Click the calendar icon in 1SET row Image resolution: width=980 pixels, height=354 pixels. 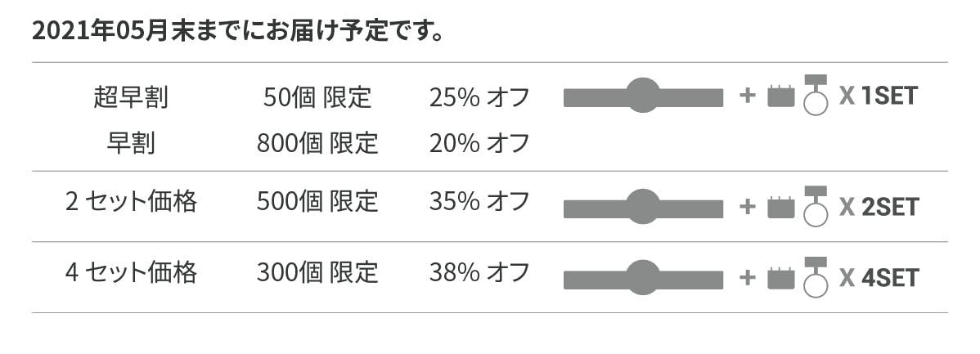coord(781,97)
